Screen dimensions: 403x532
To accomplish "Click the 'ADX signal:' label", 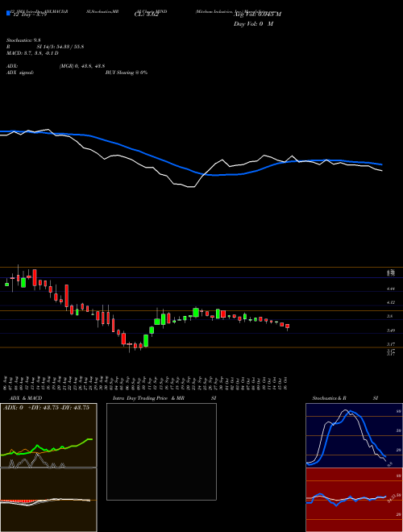I will tap(19, 73).
